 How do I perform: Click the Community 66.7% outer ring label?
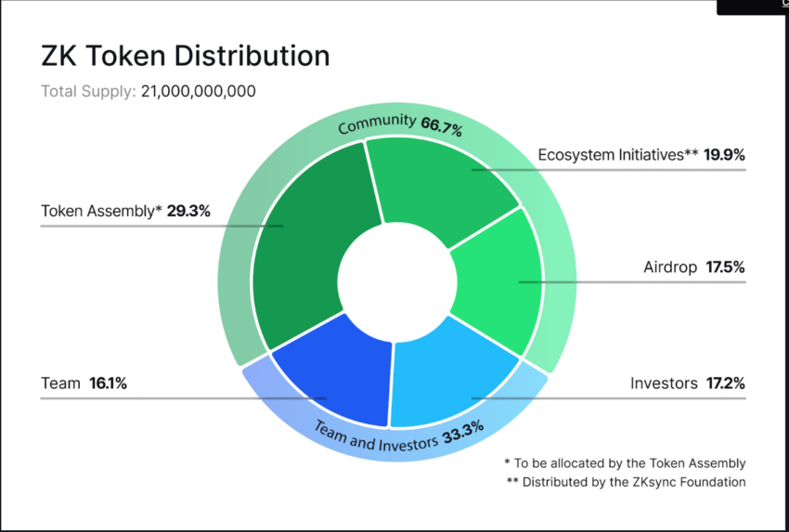[399, 124]
